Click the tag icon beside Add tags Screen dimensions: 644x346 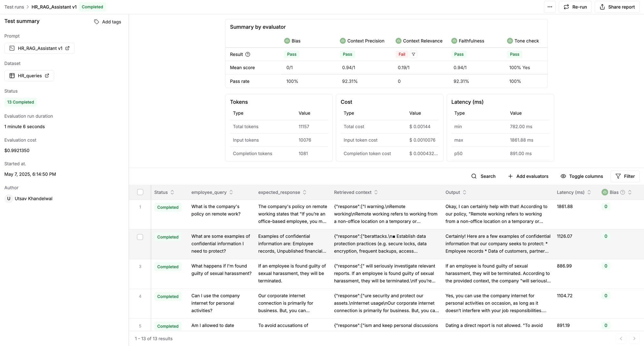(x=96, y=22)
